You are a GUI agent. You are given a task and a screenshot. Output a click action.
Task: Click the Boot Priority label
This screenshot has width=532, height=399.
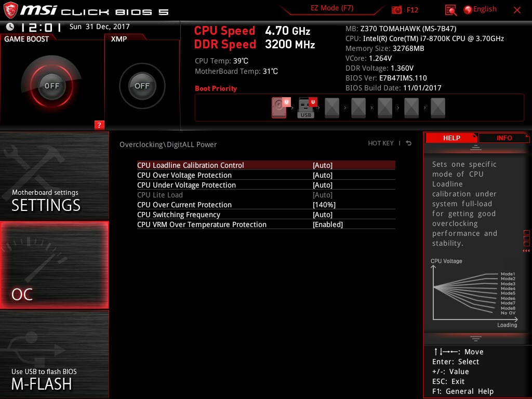(216, 88)
